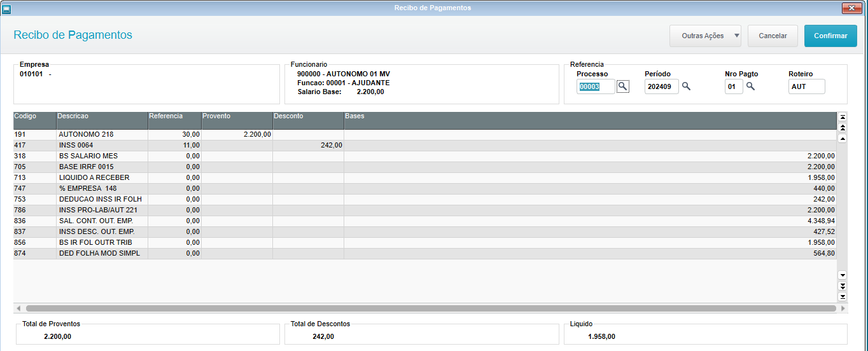The width and height of the screenshot is (868, 351).
Task: Click the Empresa code 010101
Action: coord(31,74)
